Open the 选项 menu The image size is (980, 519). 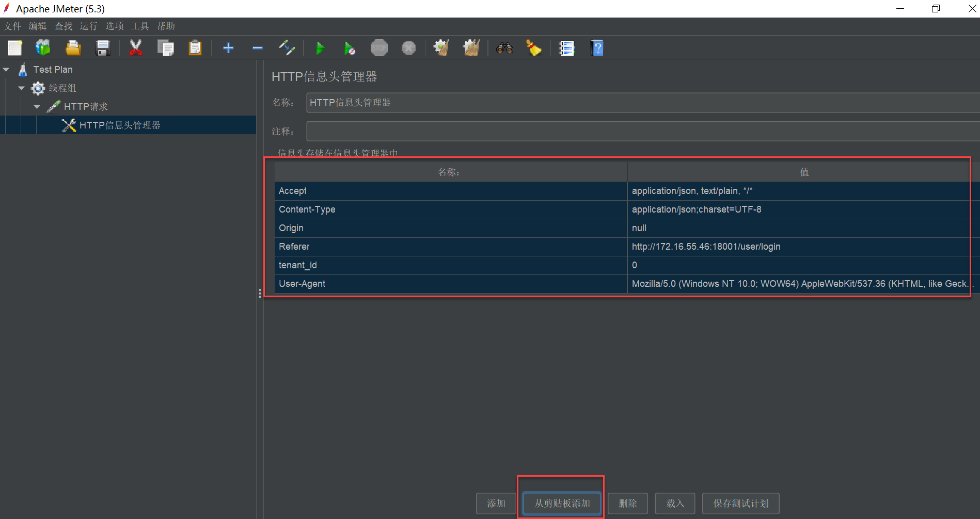pos(115,26)
